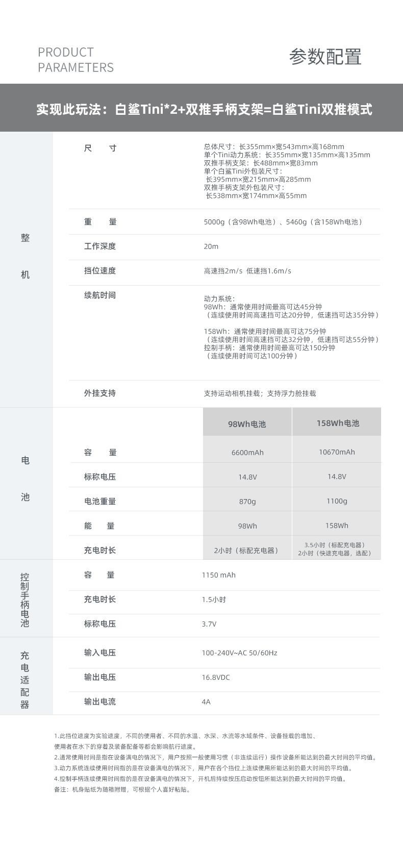This screenshot has height=868, width=403.
Task: Click the 'PRODUCT PARAMETERS' heading
Action: [76, 60]
